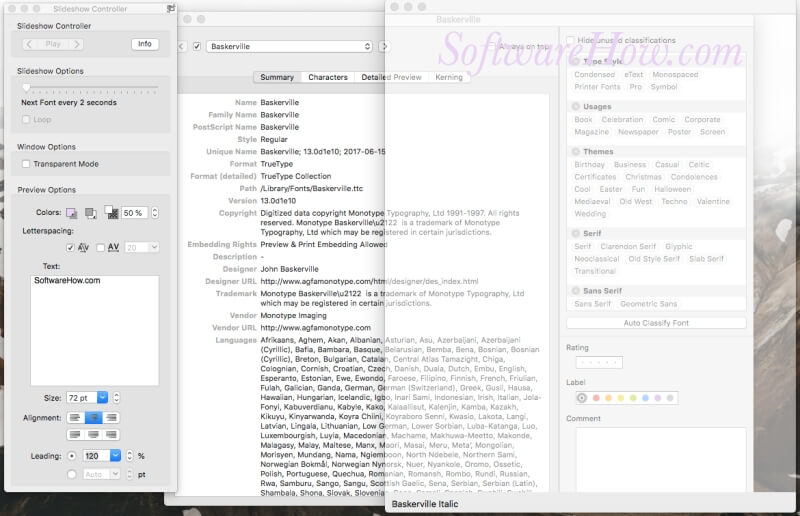Choose the no-label circle option
800x516 pixels.
coord(582,398)
